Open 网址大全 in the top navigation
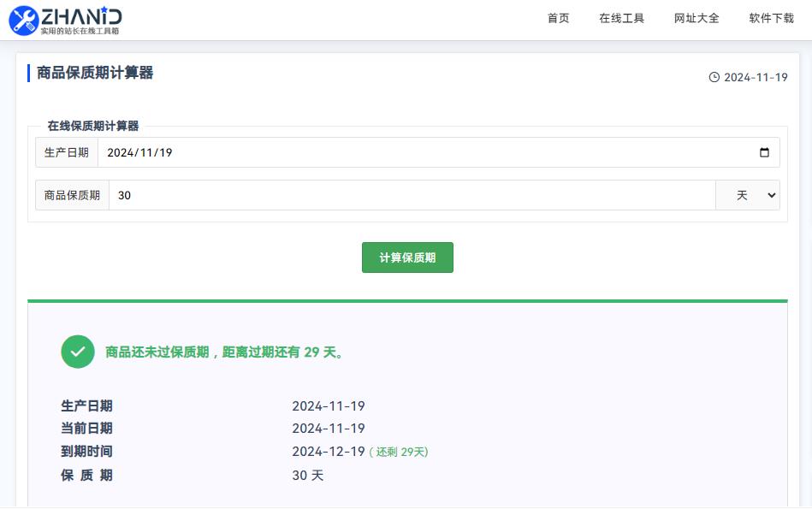812x509 pixels. tap(696, 18)
